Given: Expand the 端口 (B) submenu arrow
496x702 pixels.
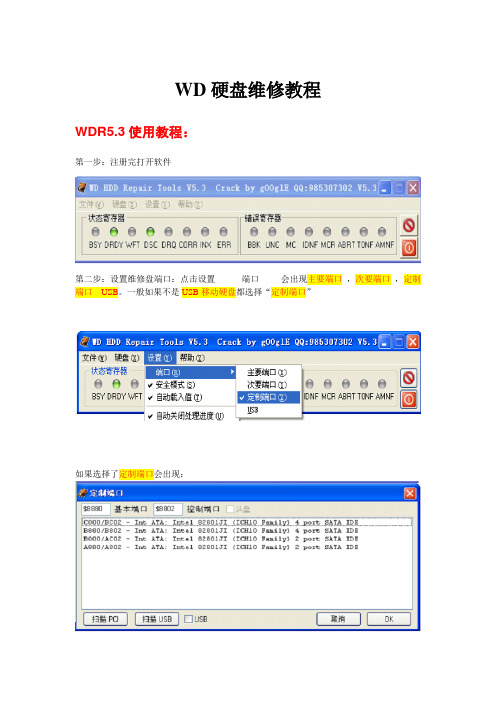Looking at the screenshot, I should pos(232,372).
